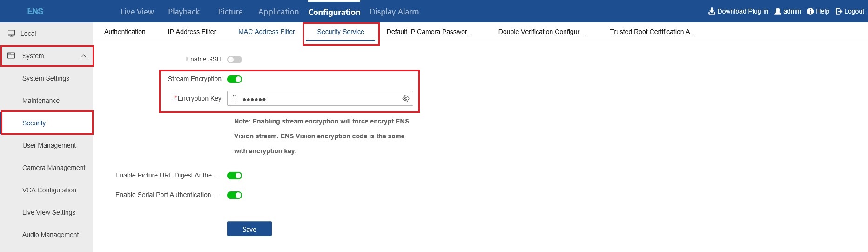Open Help via the info icon
Screen dimensions: 868x252
[810, 11]
